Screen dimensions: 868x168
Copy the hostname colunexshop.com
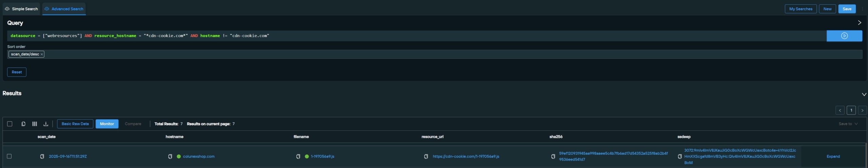(x=170, y=156)
